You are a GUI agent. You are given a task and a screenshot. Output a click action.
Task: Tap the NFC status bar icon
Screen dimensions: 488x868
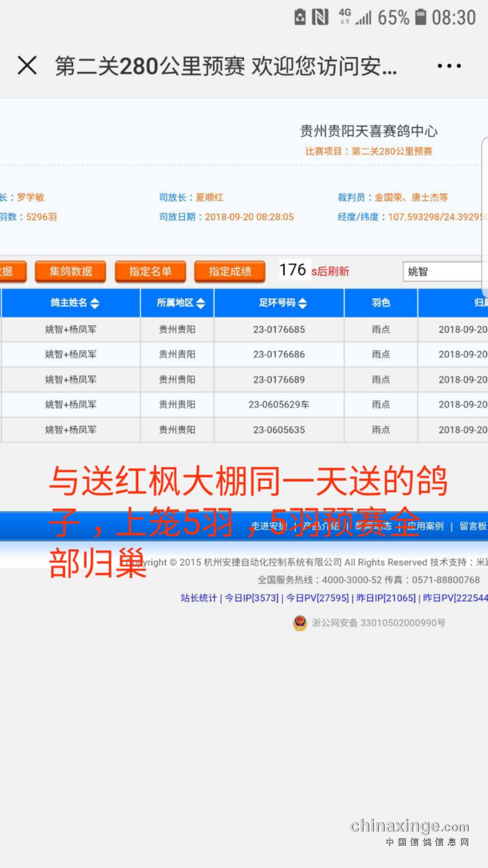(320, 18)
